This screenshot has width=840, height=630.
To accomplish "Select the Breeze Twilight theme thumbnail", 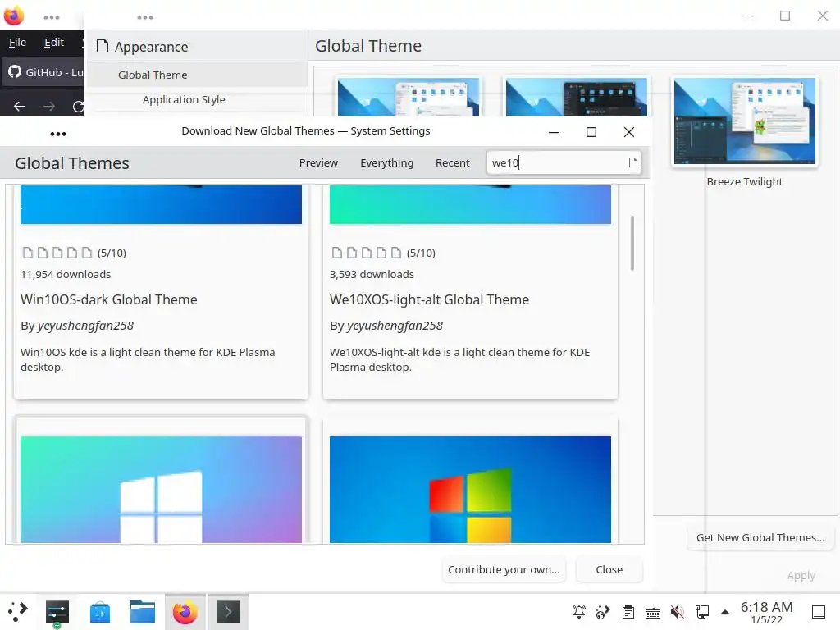I will [x=745, y=121].
